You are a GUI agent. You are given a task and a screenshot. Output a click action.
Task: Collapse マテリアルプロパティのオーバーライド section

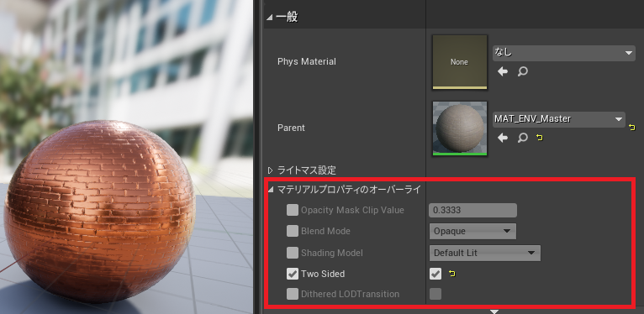pos(270,190)
